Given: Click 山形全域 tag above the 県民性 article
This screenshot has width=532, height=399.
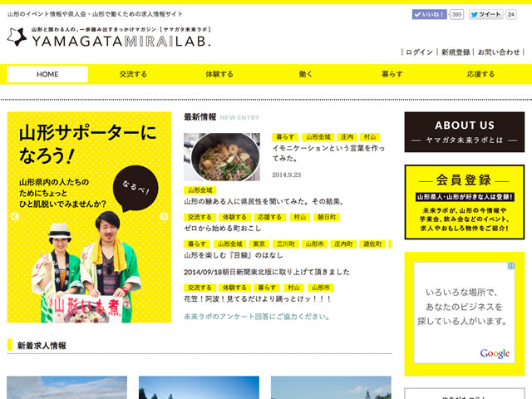Looking at the screenshot, I should pos(199,190).
